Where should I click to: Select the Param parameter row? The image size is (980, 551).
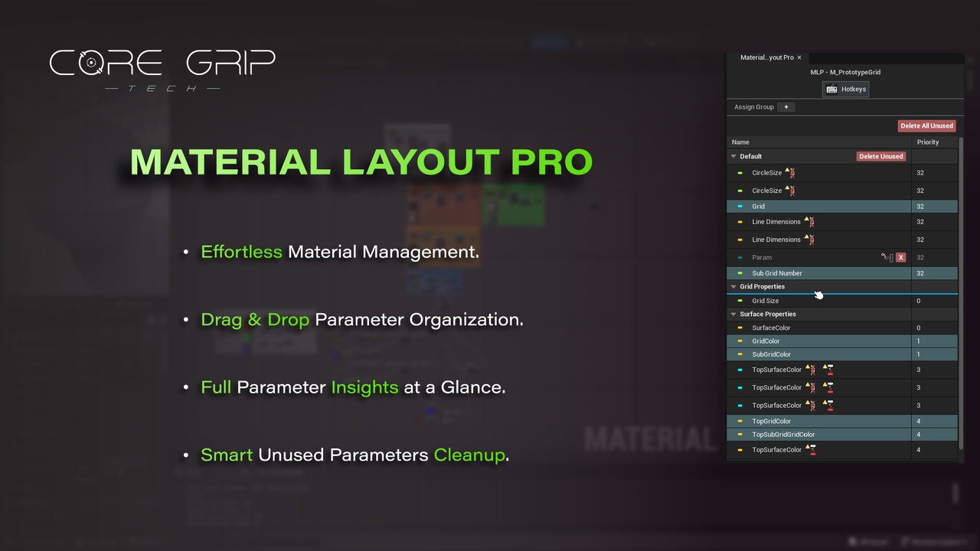point(842,258)
